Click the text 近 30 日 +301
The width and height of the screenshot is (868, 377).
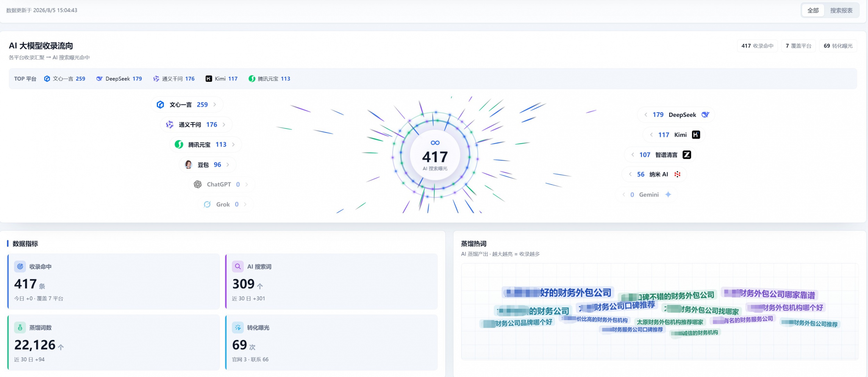[249, 298]
